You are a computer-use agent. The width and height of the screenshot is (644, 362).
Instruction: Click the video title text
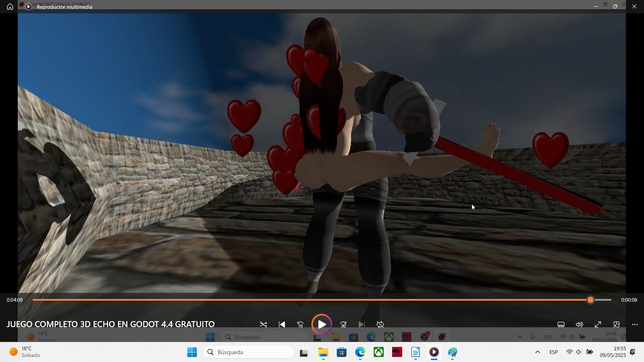[111, 324]
